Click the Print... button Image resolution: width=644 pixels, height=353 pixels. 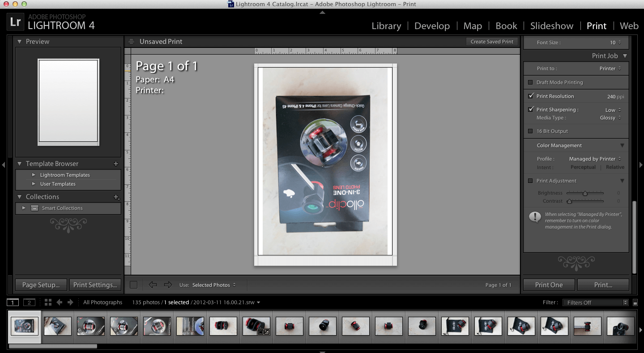coord(603,285)
